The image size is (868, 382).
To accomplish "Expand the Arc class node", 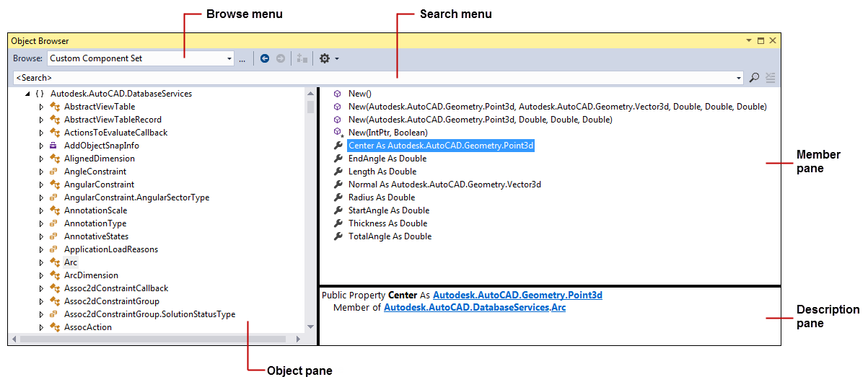I will [x=41, y=262].
